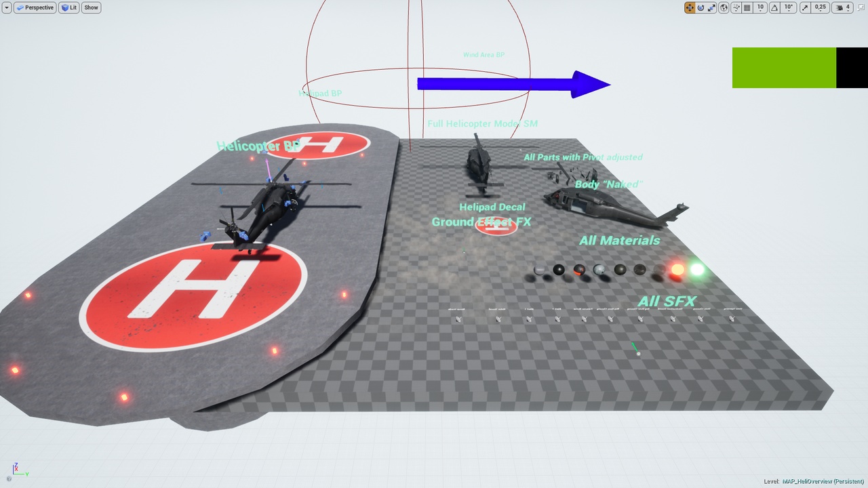Open the grid snap size 10 dropdown
The height and width of the screenshot is (488, 868).
point(760,7)
